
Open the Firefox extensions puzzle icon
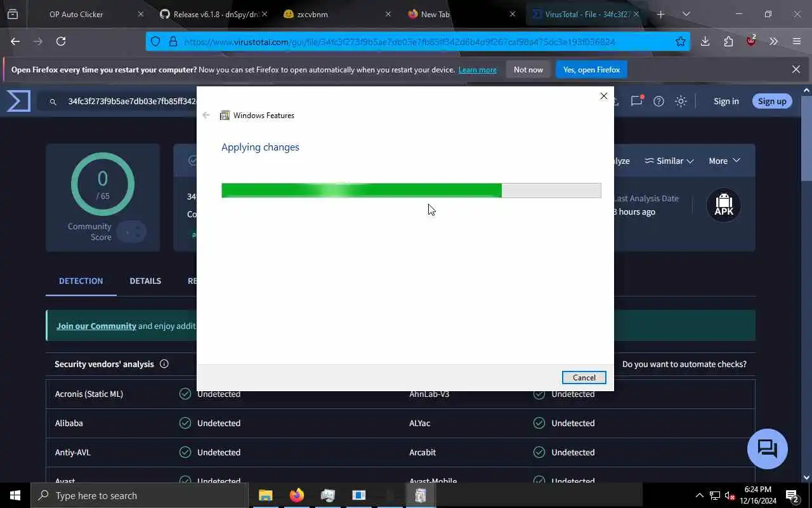click(x=728, y=41)
